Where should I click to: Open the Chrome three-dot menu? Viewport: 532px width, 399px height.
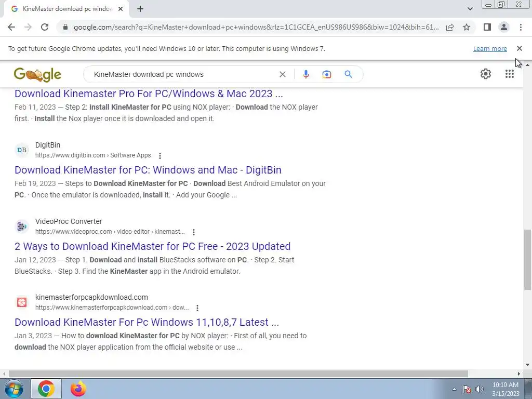pyautogui.click(x=521, y=27)
